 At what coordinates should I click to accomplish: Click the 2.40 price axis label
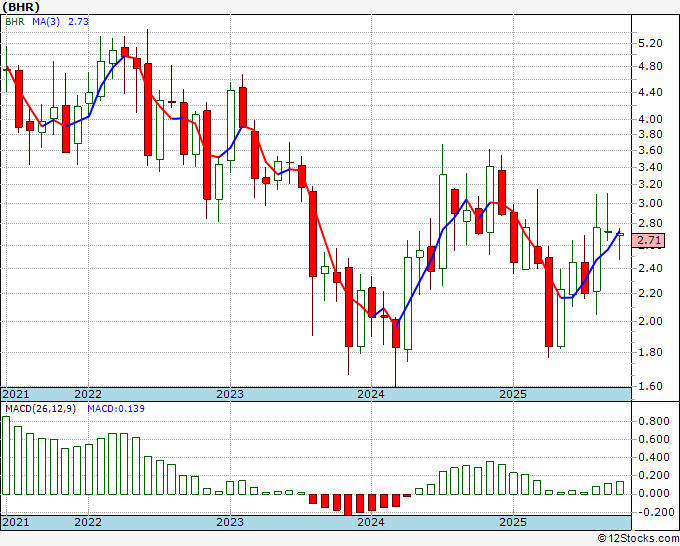tap(650, 268)
